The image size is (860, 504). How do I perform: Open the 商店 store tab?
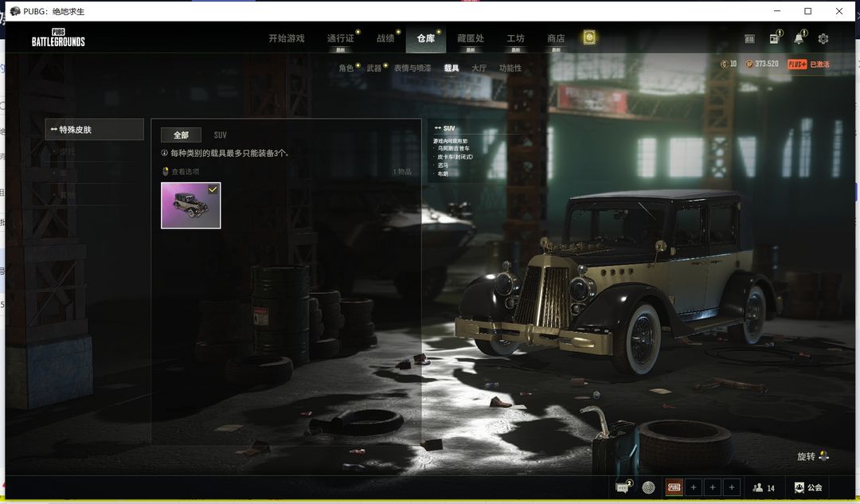point(555,38)
